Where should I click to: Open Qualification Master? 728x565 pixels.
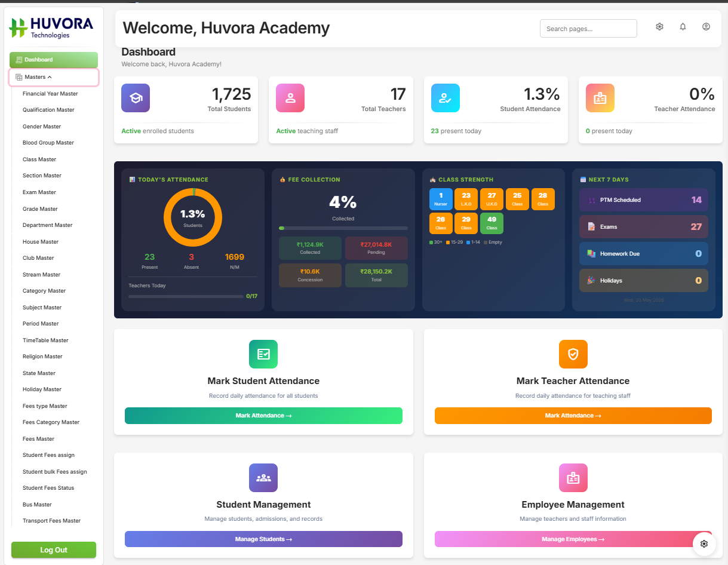[48, 110]
